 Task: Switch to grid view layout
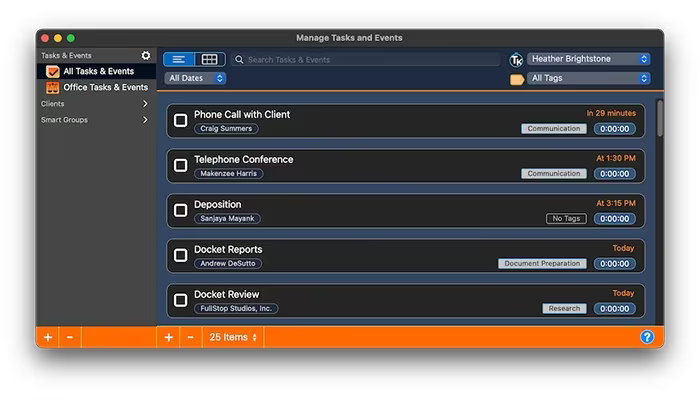pos(209,59)
